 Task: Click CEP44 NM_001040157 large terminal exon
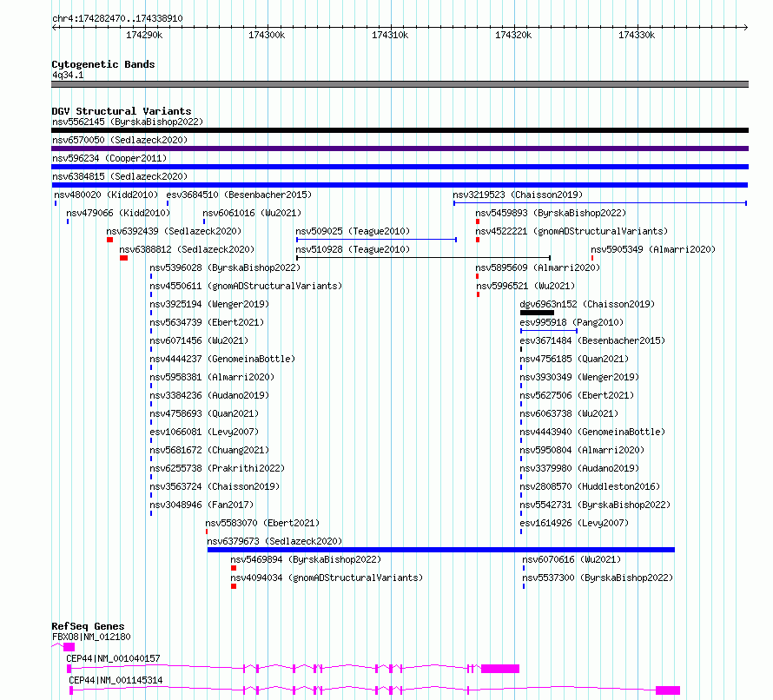500,669
